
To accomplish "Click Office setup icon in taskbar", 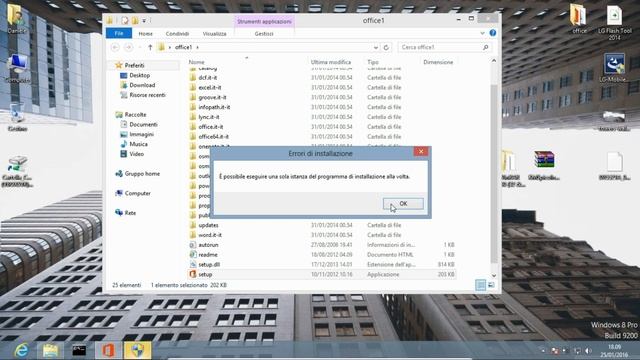I will point(108,350).
